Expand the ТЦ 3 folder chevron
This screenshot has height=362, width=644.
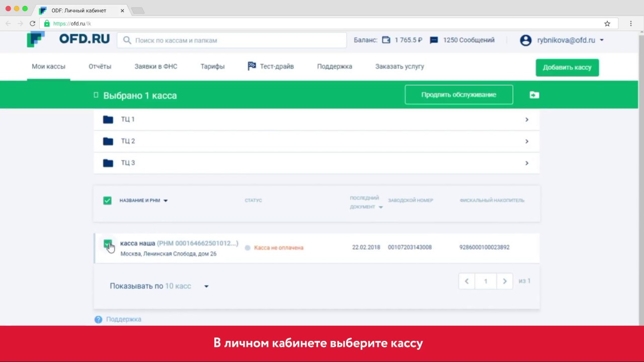tap(527, 163)
